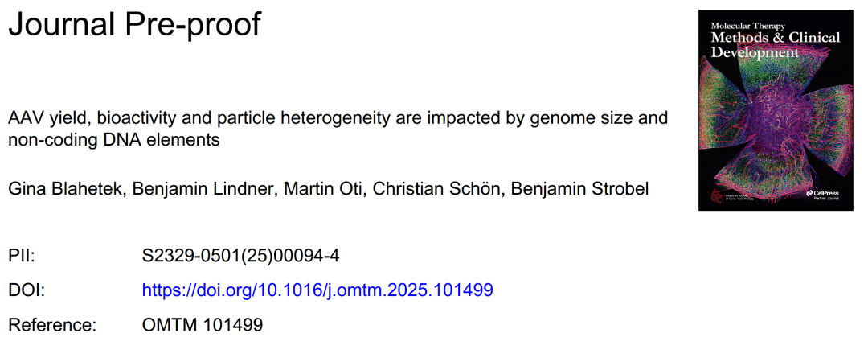This screenshot has height=337, width=868.
Task: Click the 'DOI:' label
Action: 26,290
